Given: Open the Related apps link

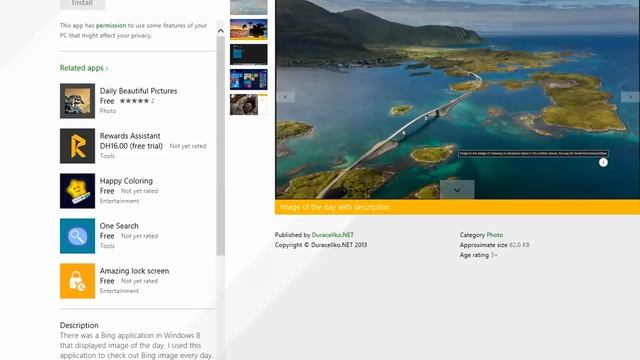Looking at the screenshot, I should [84, 68].
